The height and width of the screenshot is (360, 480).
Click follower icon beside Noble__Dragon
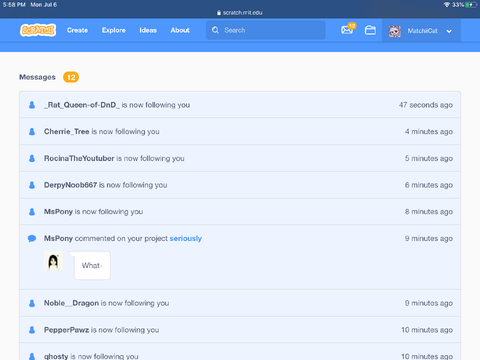tap(32, 303)
